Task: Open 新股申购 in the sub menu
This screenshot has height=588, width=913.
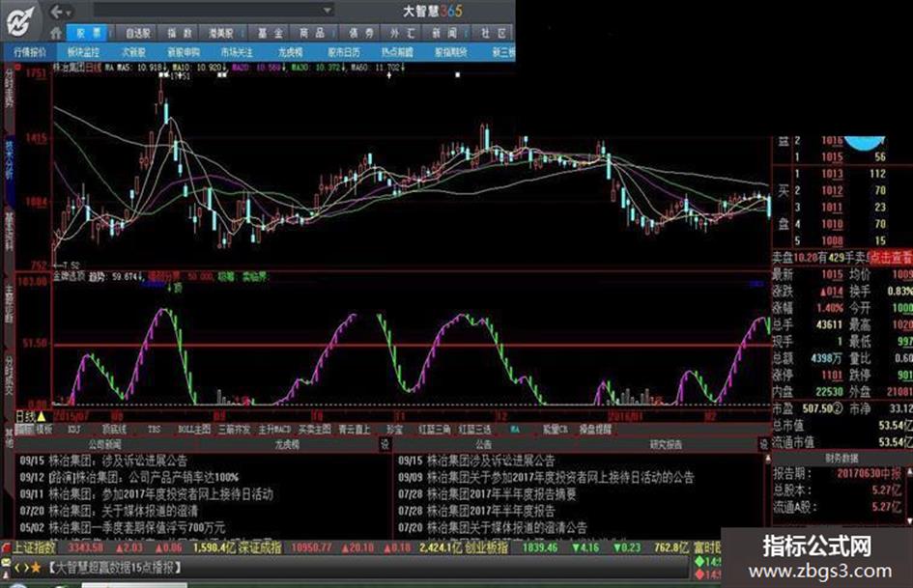Action: 184,52
